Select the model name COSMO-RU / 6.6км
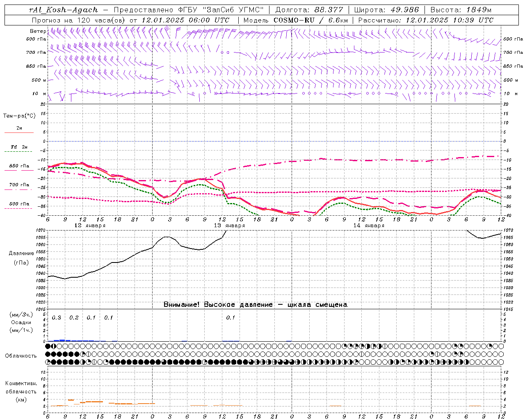Image resolution: width=525 pixels, height=420 pixels. [x=311, y=20]
